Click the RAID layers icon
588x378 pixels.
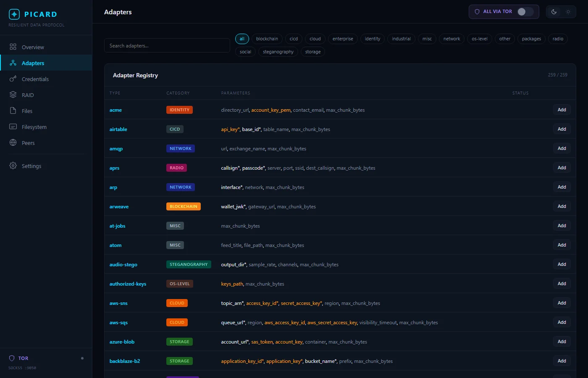[13, 95]
